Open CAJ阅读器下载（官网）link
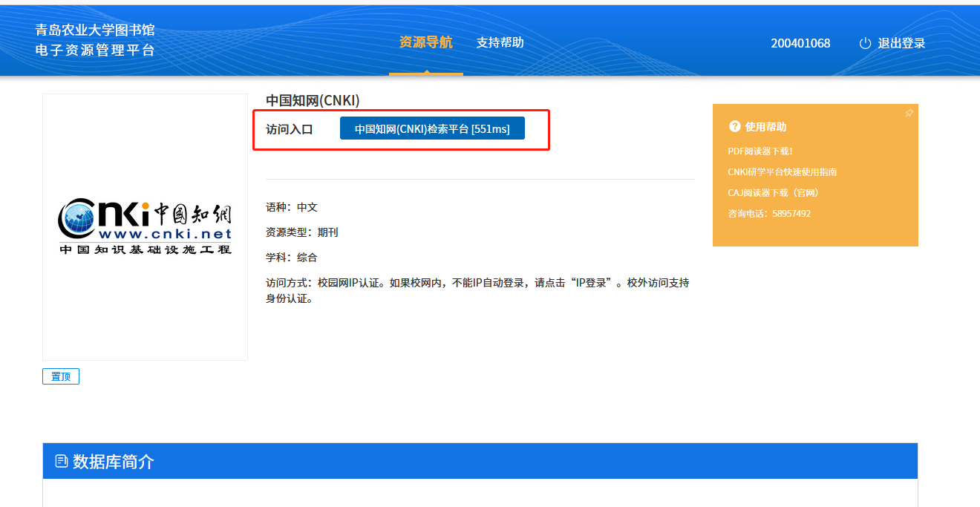Screen dimensions: 980x507 pos(773,193)
